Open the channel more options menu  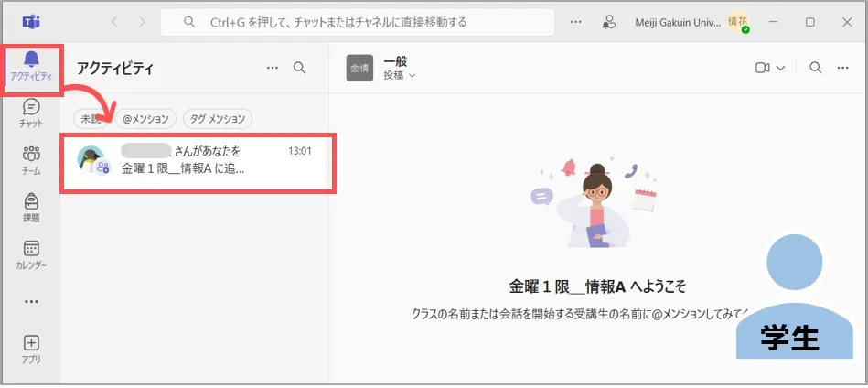pyautogui.click(x=846, y=68)
